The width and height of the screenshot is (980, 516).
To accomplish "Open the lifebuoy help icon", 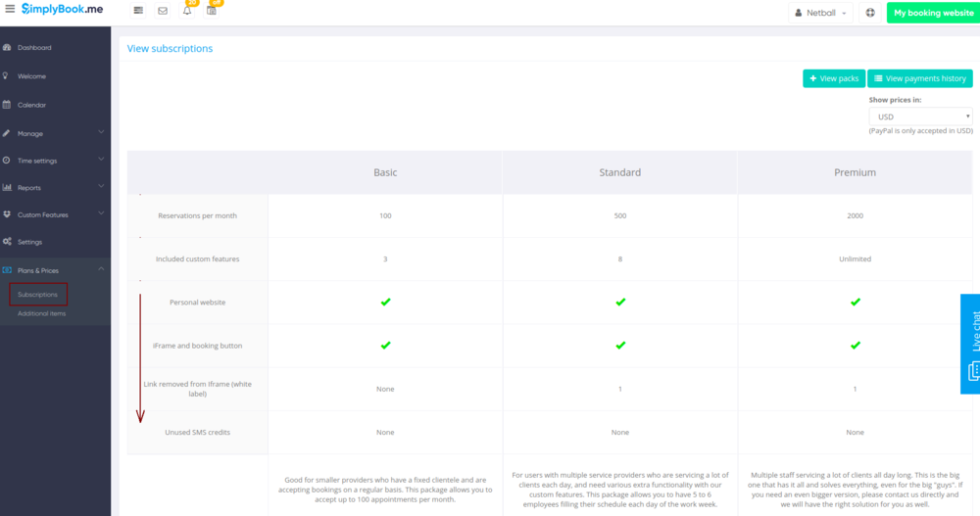I will coord(870,13).
